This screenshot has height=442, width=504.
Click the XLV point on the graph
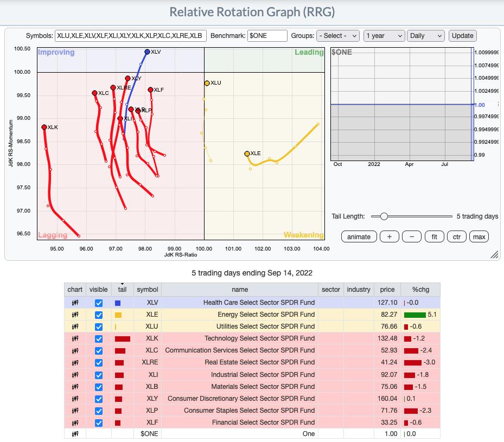pos(147,52)
